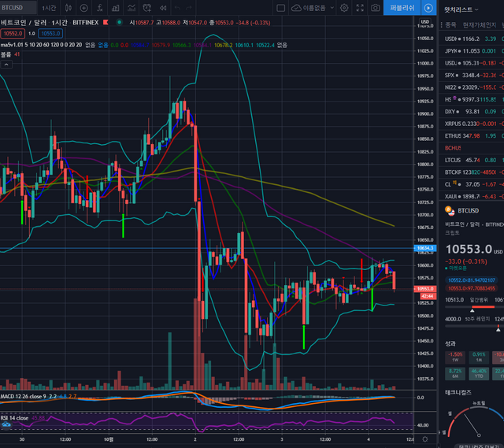Click the MACD 12 26 close 9 label
The width and height of the screenshot is (504, 448).
[x=23, y=397]
